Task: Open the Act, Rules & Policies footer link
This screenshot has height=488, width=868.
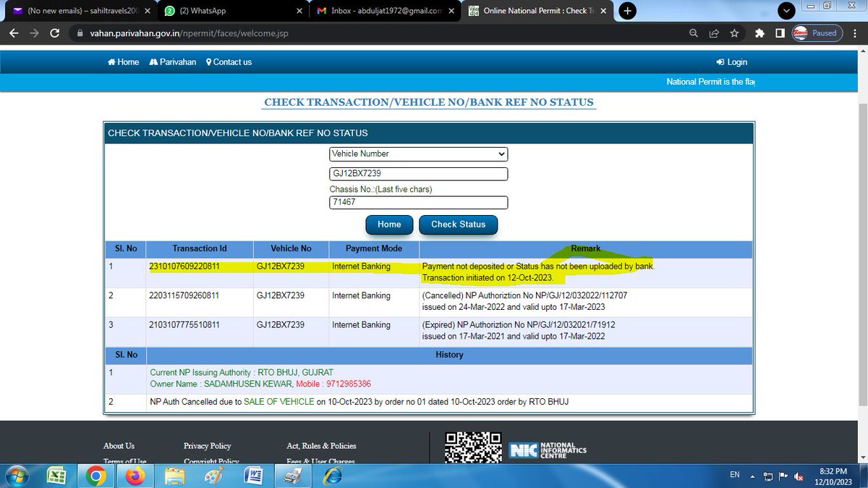Action: (x=321, y=446)
